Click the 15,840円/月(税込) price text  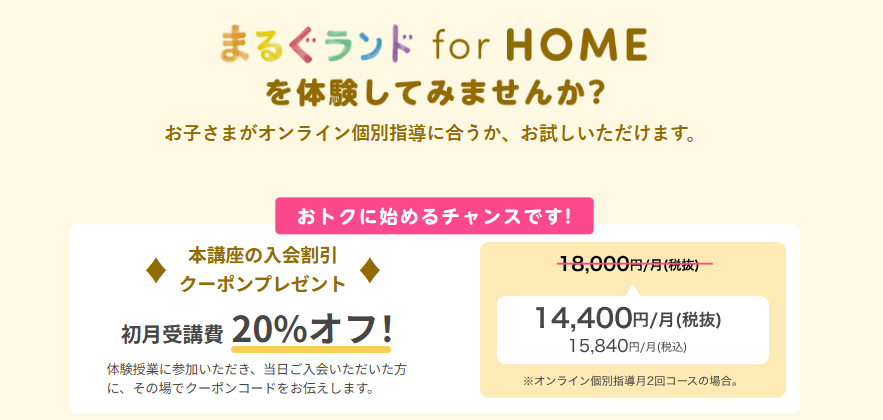click(x=627, y=346)
